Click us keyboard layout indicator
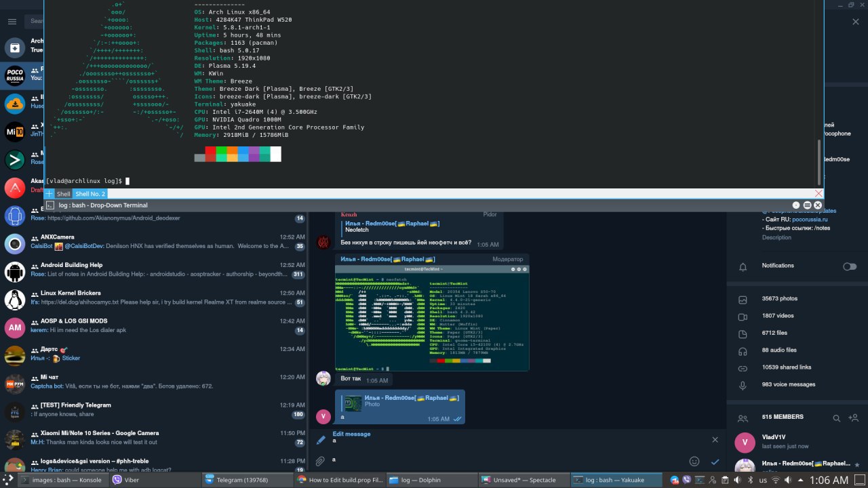 point(764,480)
